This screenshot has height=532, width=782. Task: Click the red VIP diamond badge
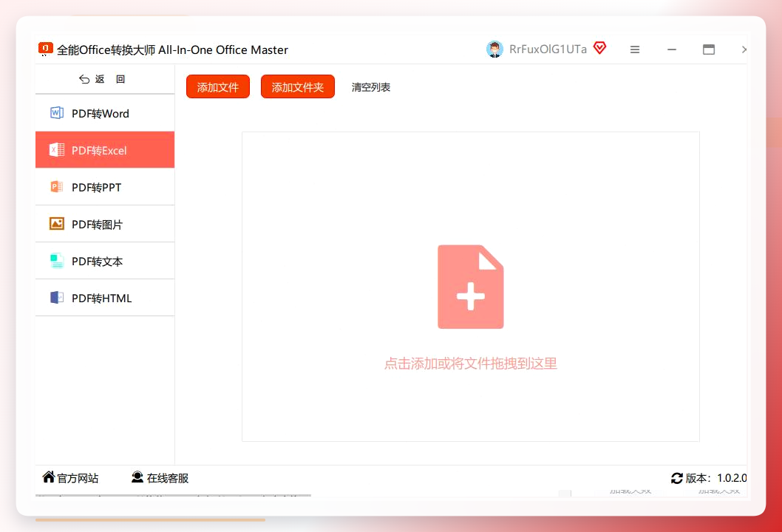tap(599, 48)
